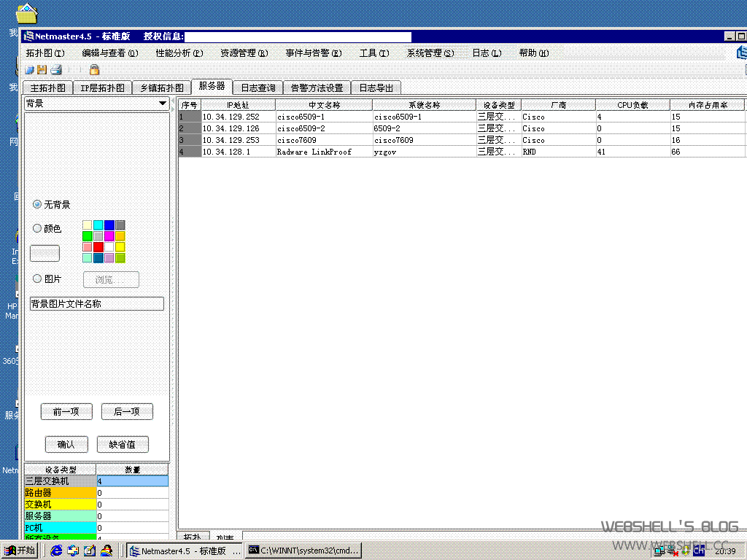This screenshot has width=747, height=560.
Task: Switch to the 主拓扑图 tab
Action: [47, 87]
